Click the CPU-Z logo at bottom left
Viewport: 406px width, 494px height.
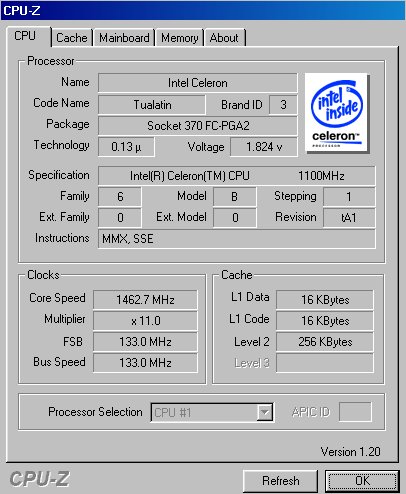39,479
